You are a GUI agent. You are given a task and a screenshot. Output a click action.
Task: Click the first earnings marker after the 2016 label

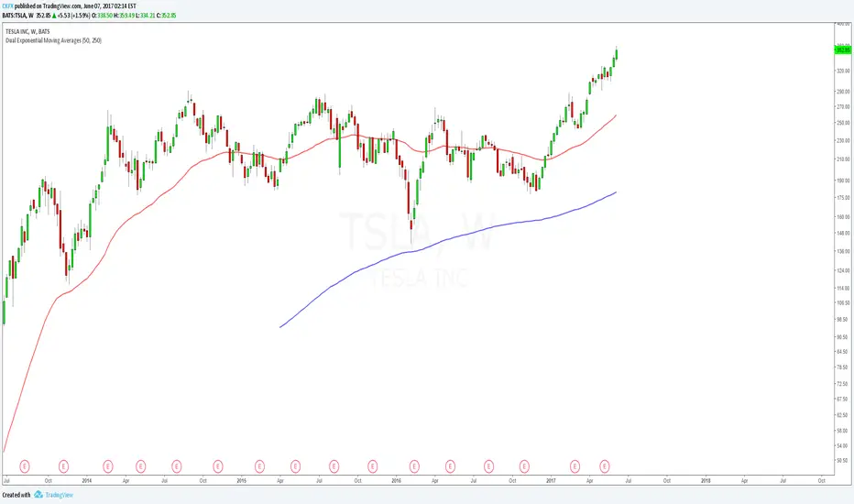pyautogui.click(x=414, y=465)
